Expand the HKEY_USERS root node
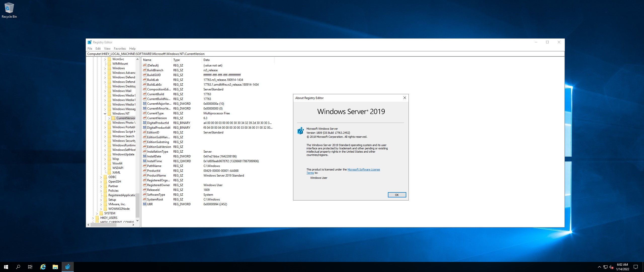This screenshot has width=644, height=272. pos(93,218)
